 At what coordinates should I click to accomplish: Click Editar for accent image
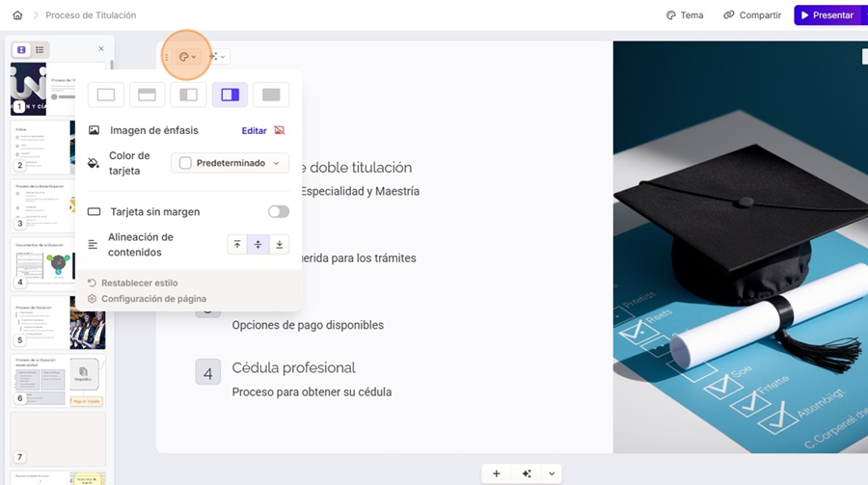click(254, 130)
